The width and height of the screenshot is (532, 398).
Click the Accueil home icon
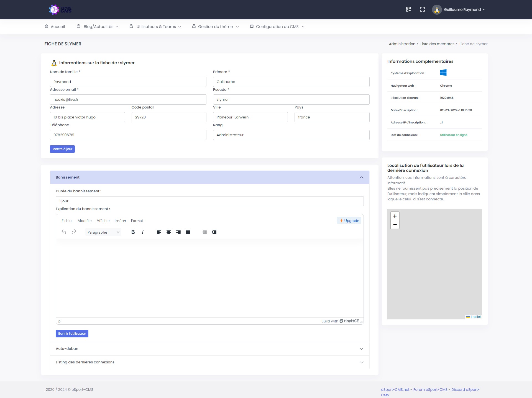(47, 26)
